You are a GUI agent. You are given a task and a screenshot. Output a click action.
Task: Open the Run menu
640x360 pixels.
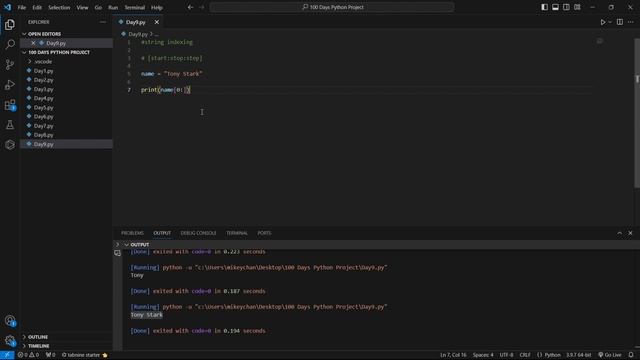coord(113,7)
